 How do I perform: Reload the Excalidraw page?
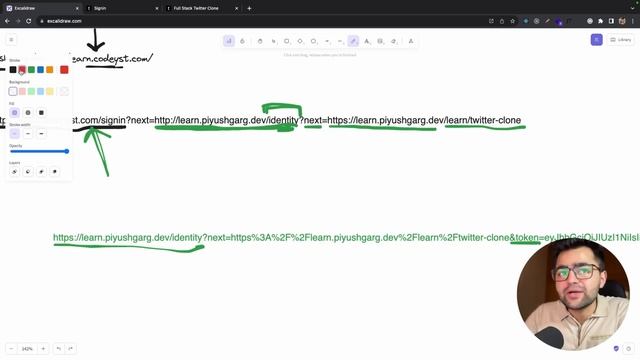[x=29, y=21]
